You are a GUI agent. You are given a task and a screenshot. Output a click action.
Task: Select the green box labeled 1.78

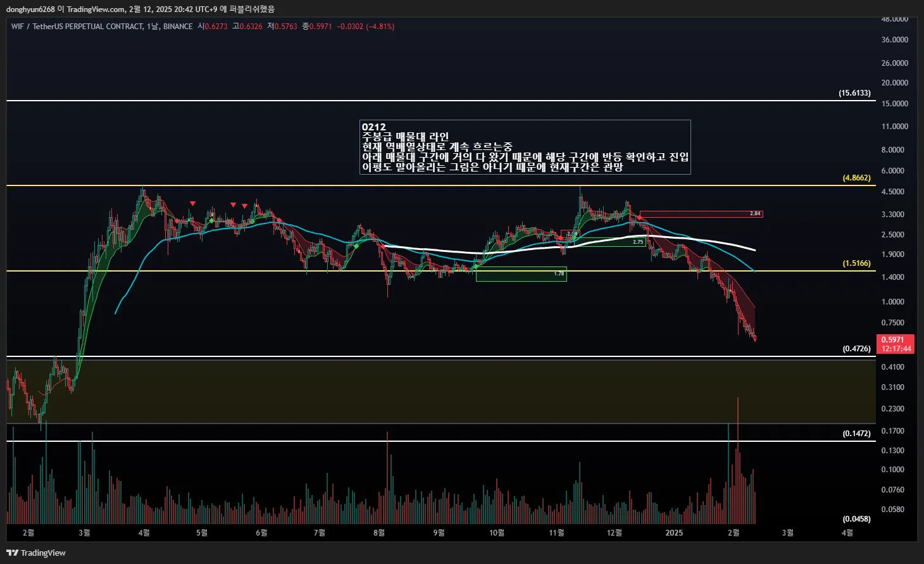pos(521,274)
